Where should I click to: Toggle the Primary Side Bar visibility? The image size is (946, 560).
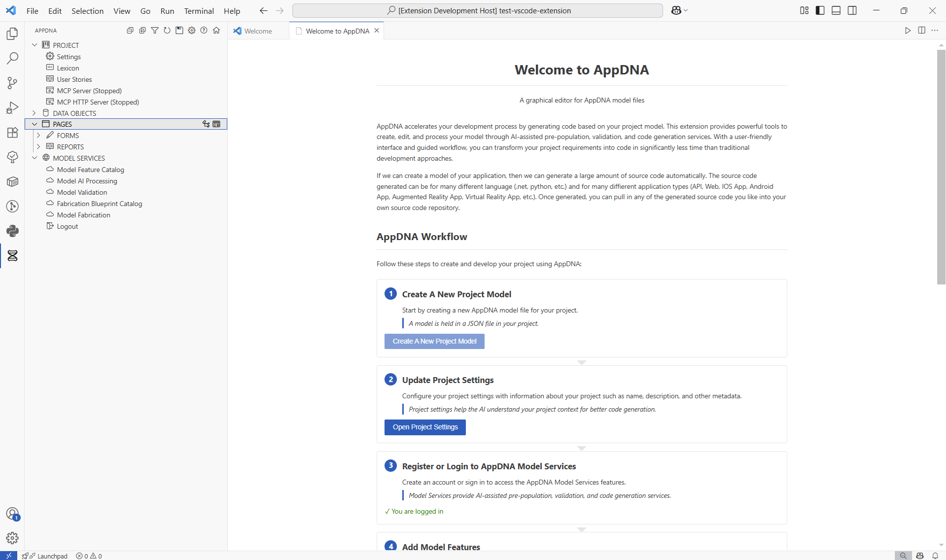coord(820,10)
